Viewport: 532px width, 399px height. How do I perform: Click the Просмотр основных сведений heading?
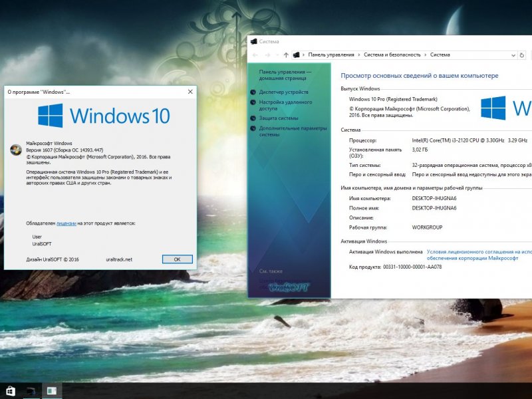[420, 76]
